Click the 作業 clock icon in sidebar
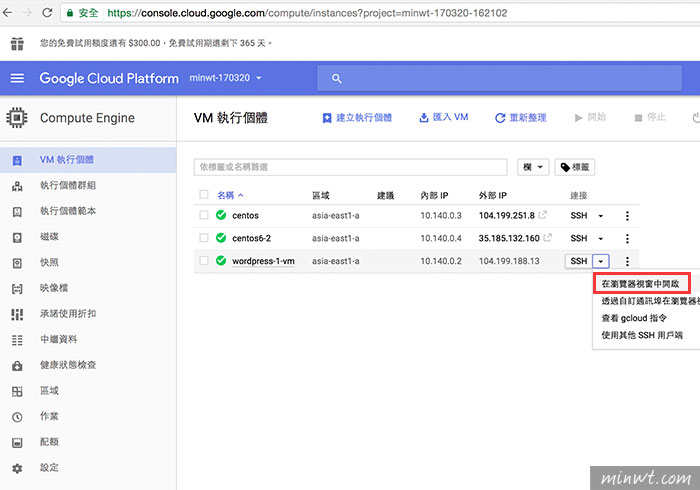Screen dimensions: 700x490 (x=17, y=417)
